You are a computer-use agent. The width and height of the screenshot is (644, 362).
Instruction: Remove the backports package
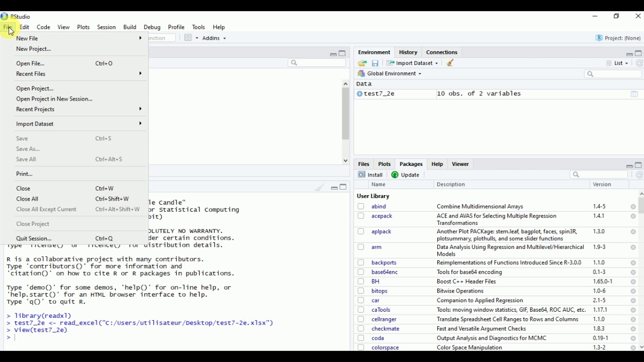click(633, 263)
